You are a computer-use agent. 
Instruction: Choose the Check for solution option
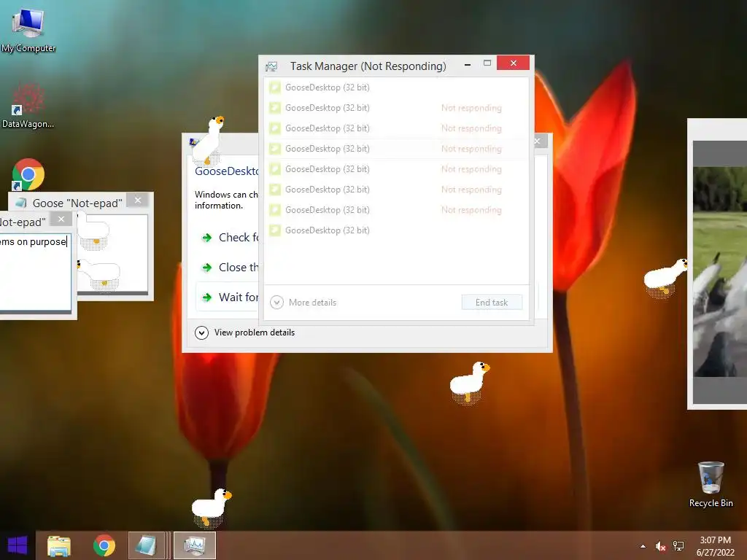click(230, 238)
